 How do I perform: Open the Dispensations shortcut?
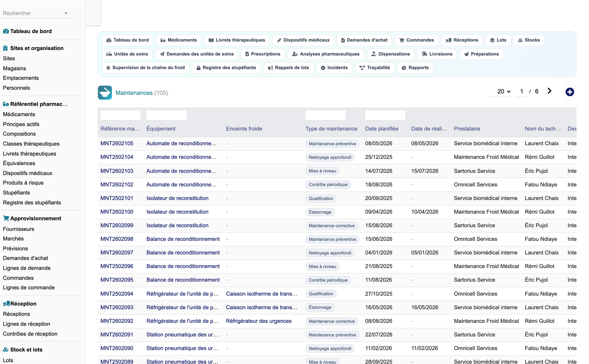point(390,54)
